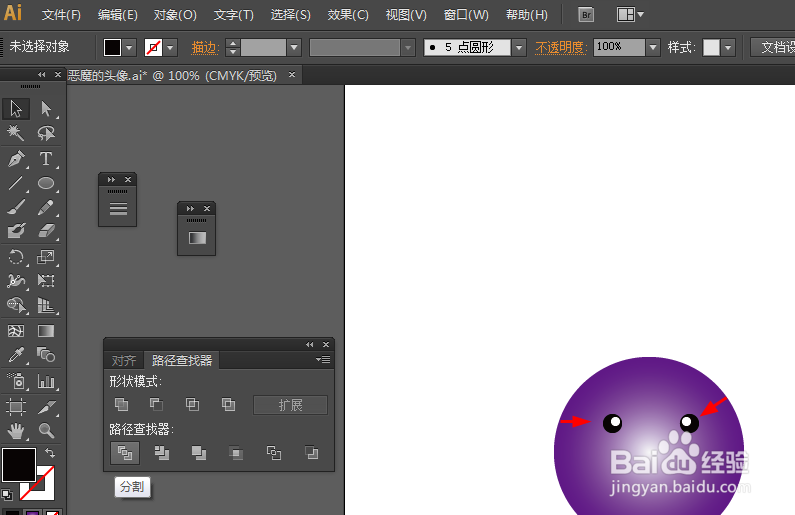Select the Direct Selection tool
Screen dimensions: 795x515
pyautogui.click(x=46, y=108)
